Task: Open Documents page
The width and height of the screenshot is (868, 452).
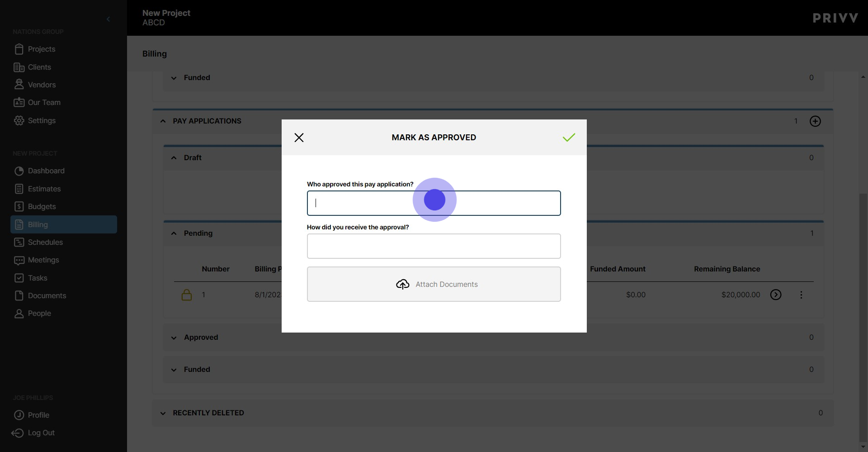Action: coord(47,295)
